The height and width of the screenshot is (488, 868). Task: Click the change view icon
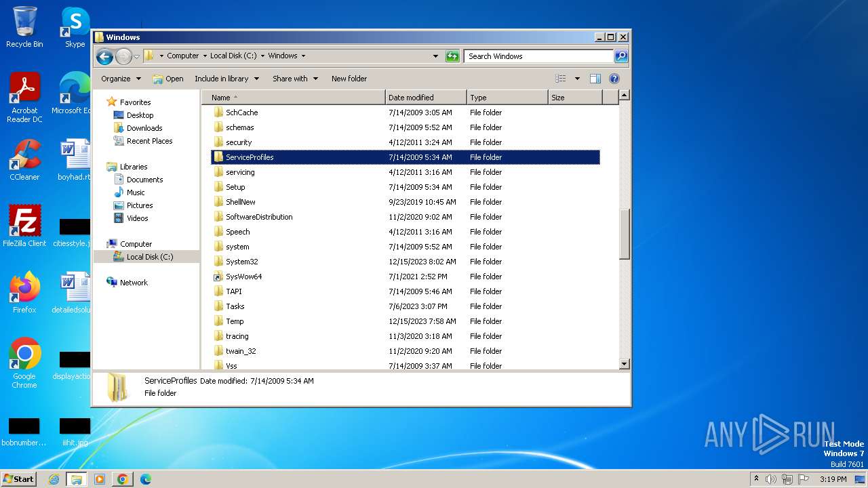tap(561, 79)
